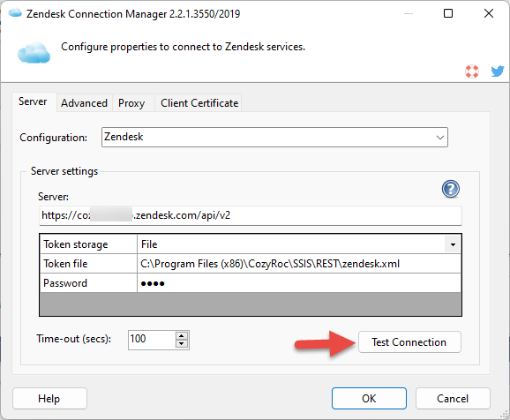Close the Zendesk Connection Manager dialog
The image size is (510, 420).
pyautogui.click(x=489, y=13)
